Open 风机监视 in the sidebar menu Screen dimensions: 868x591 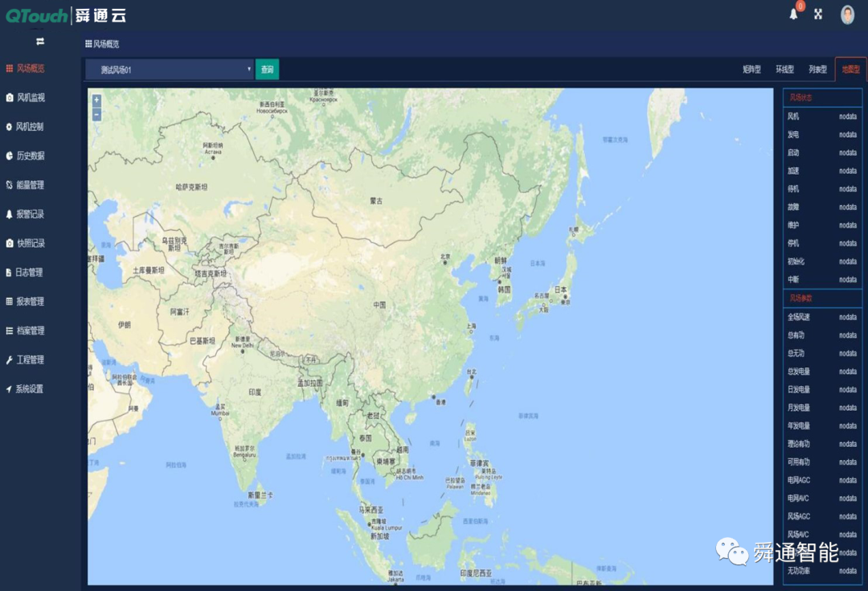31,97
